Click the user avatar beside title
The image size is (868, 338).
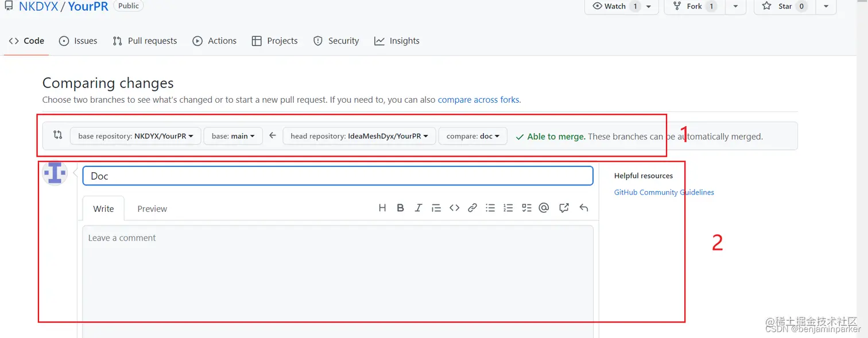pos(55,173)
